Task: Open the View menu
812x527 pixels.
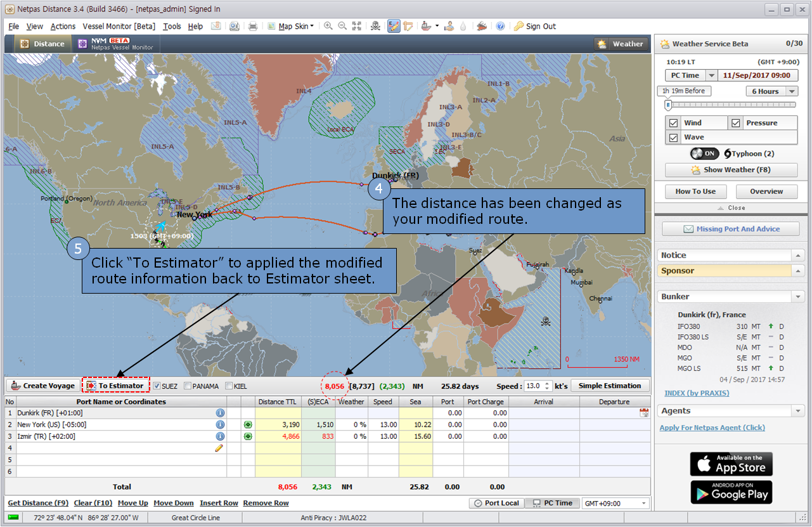Action: tap(35, 26)
